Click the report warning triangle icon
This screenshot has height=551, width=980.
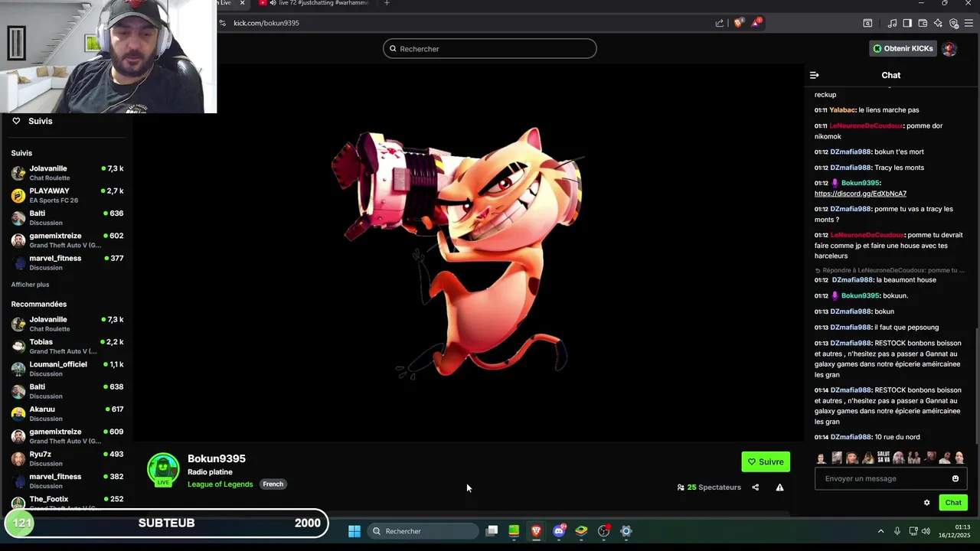tap(779, 487)
